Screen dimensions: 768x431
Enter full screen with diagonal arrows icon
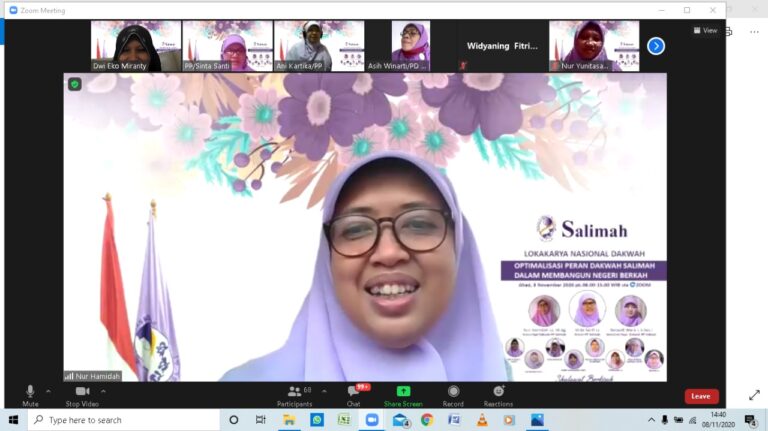754,395
